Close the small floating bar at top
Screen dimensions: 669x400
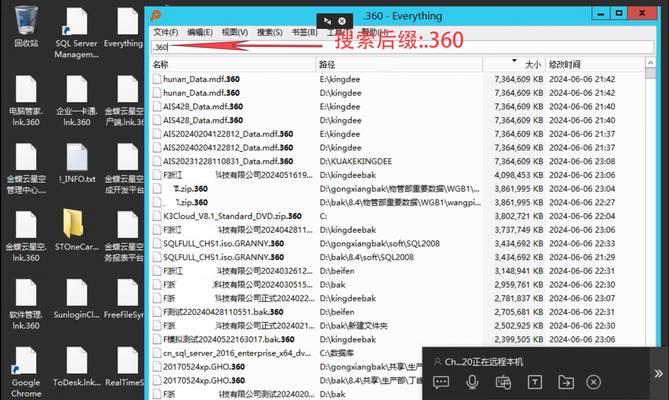click(x=342, y=20)
